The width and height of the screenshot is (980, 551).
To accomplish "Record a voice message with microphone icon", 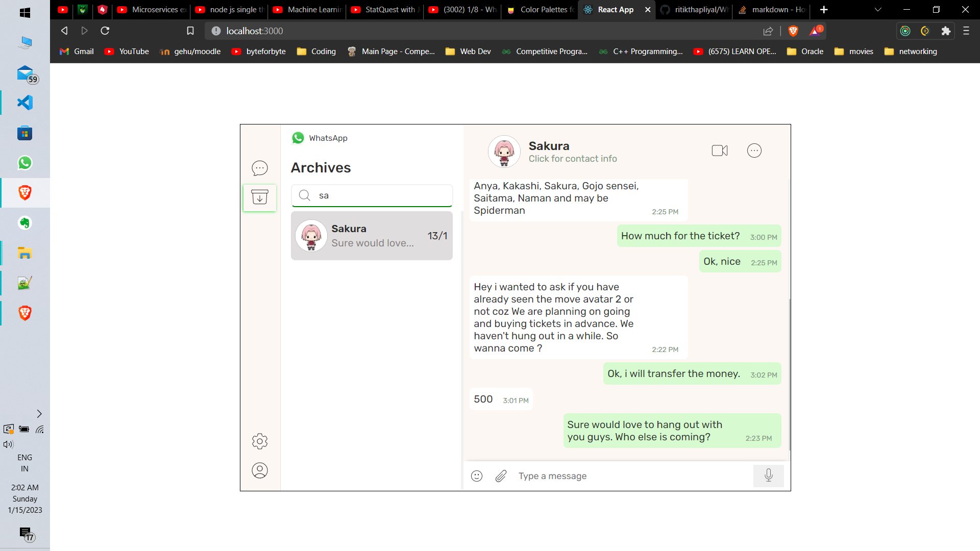I will 769,475.
